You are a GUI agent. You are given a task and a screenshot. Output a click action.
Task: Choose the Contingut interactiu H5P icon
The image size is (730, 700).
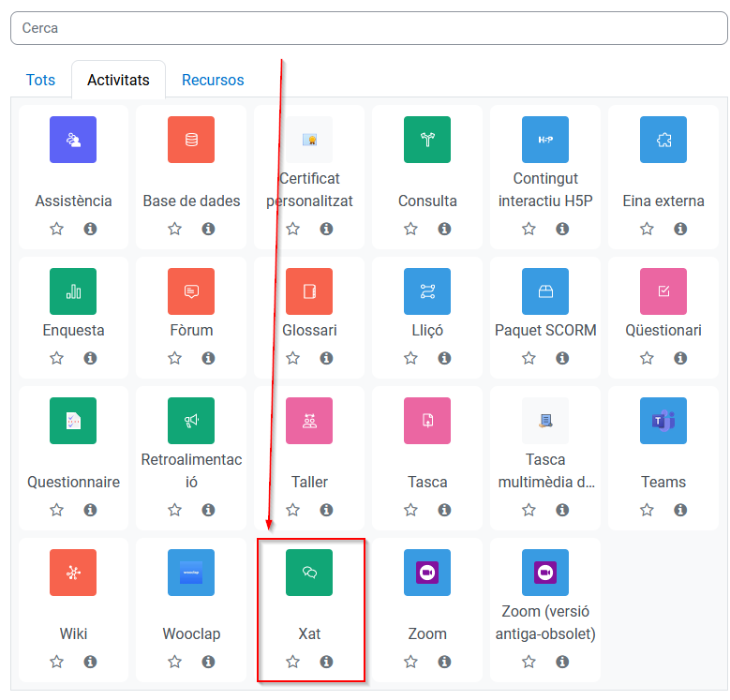pyautogui.click(x=545, y=140)
